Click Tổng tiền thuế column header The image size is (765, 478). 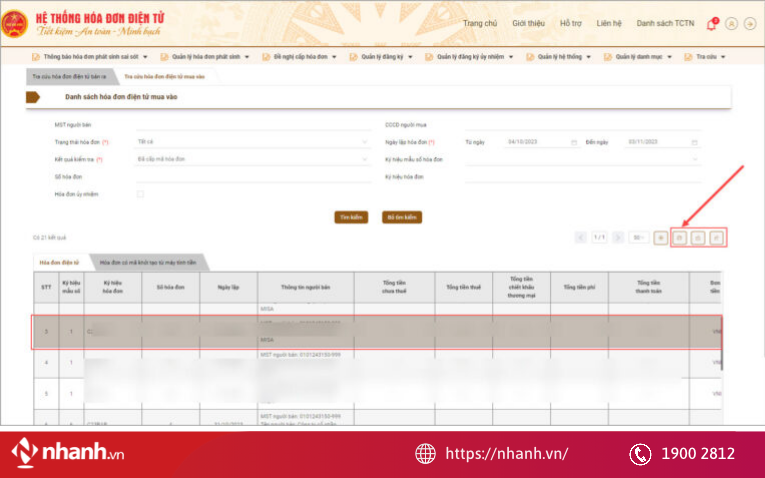pos(463,287)
